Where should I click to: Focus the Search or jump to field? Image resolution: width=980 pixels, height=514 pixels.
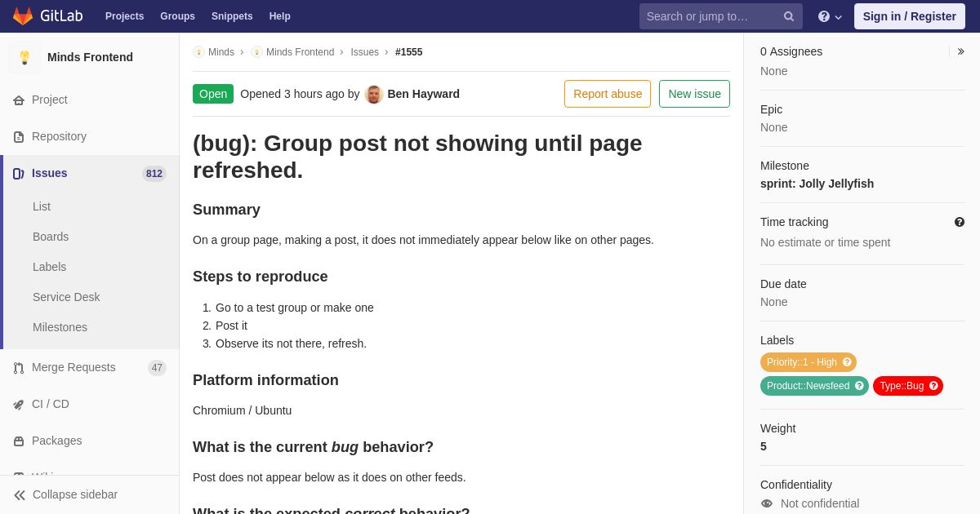click(x=720, y=16)
